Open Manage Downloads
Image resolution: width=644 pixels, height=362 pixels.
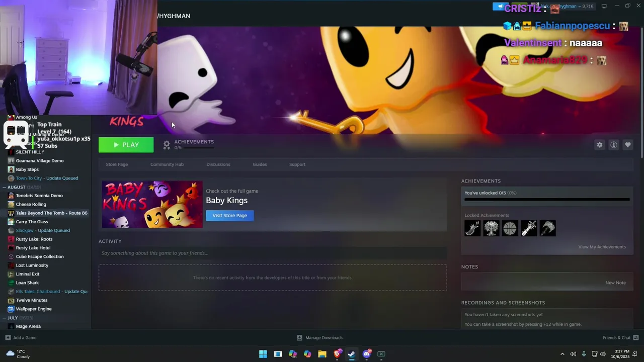(x=319, y=338)
